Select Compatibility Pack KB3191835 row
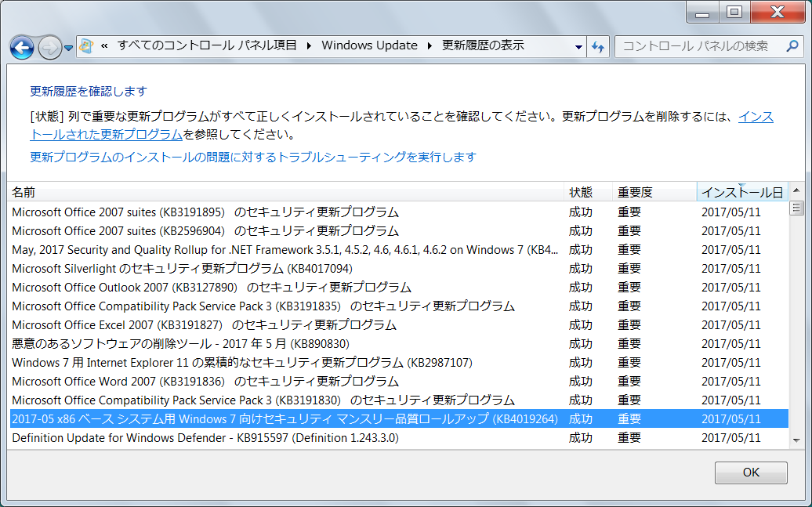Screen dimensions: 812x507 point(399,306)
